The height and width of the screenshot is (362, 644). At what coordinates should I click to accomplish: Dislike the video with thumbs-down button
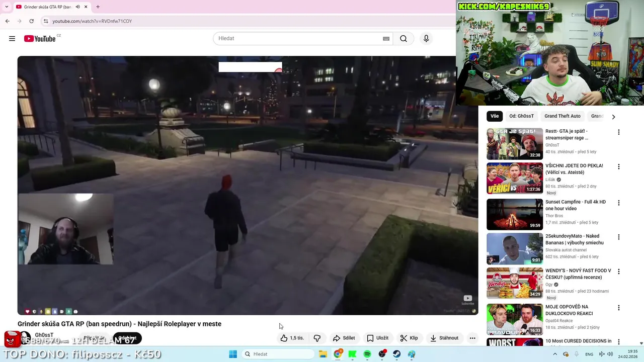tap(317, 338)
